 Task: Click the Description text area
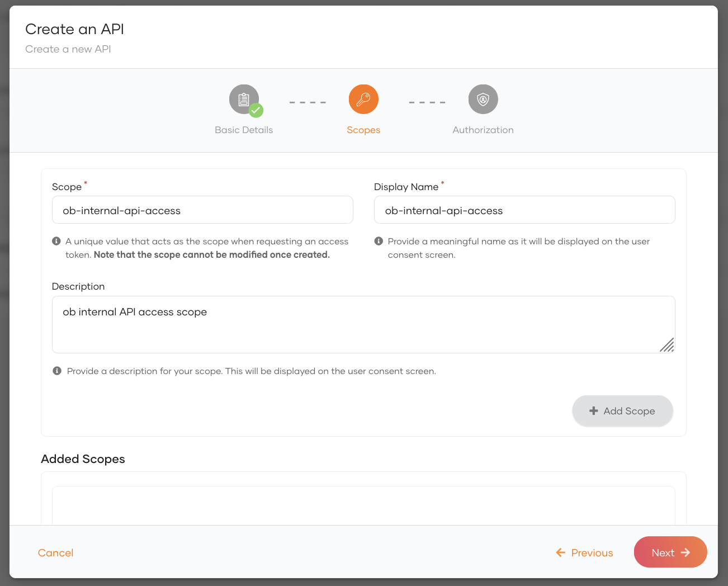pyautogui.click(x=363, y=324)
